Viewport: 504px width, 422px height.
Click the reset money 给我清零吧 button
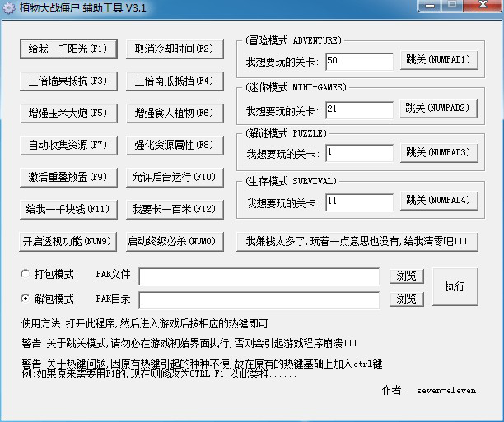[x=357, y=242]
